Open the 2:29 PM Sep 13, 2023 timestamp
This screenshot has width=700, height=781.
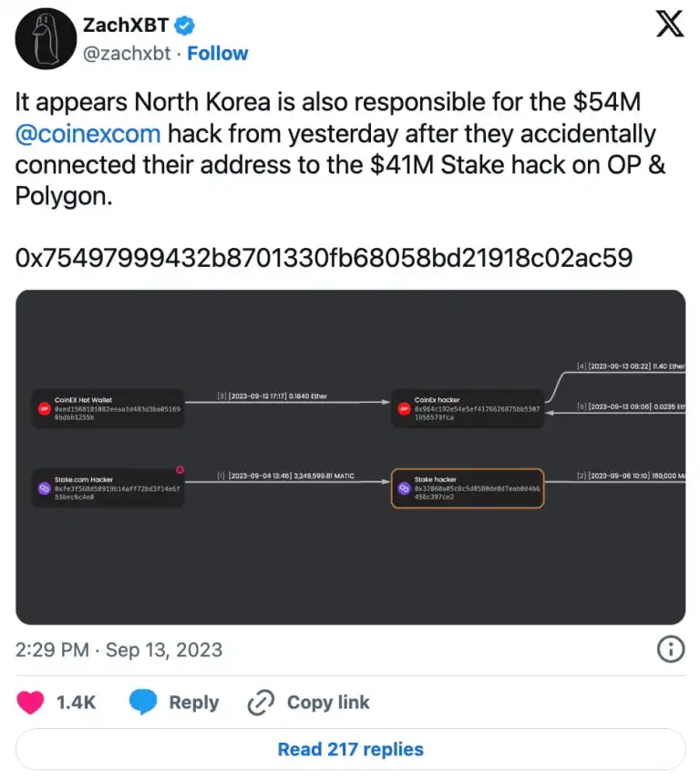click(x=118, y=650)
